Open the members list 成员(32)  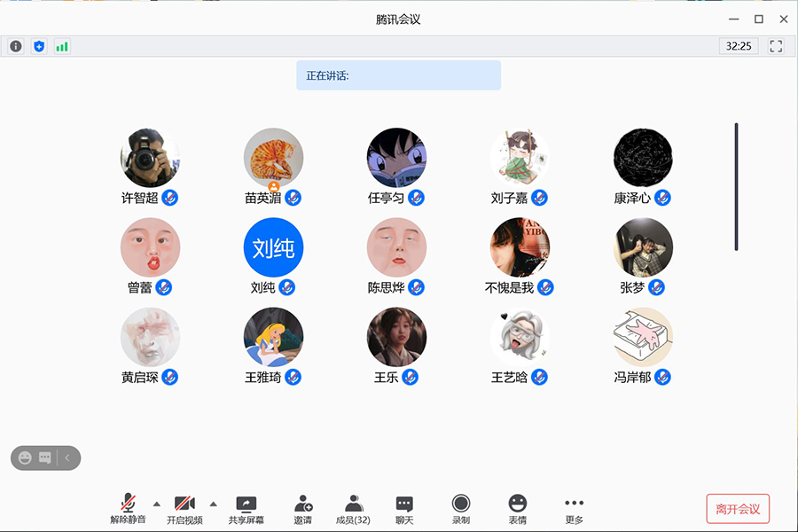click(353, 509)
